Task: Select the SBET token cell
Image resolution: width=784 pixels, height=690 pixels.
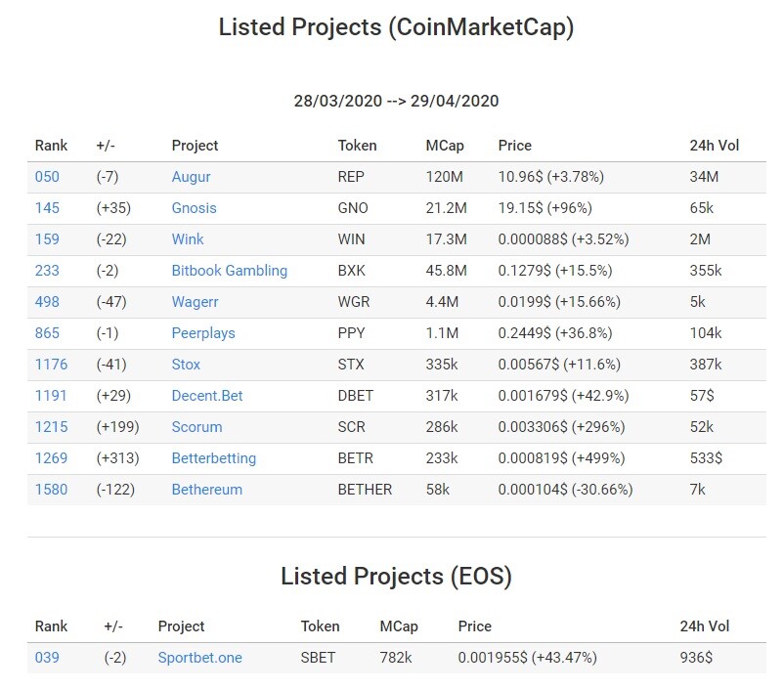Action: click(318, 658)
